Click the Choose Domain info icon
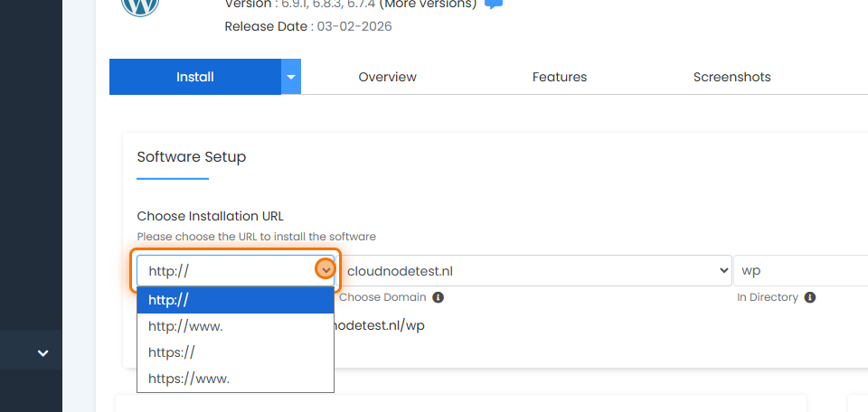This screenshot has height=412, width=868. pos(438,297)
